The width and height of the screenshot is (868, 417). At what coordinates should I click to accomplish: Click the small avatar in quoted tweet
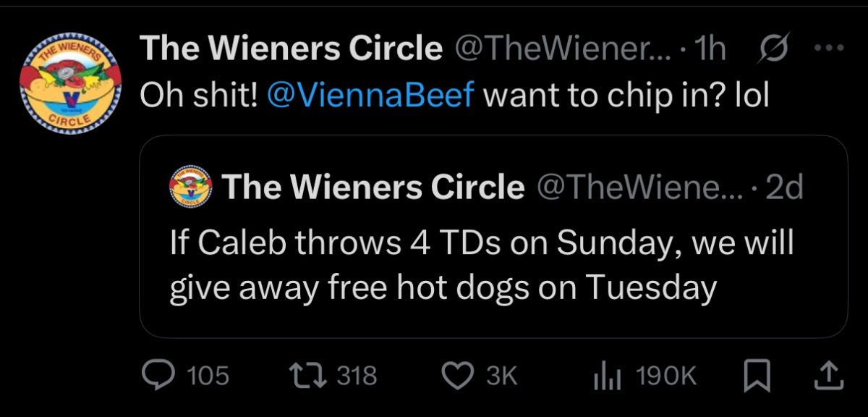click(x=191, y=188)
